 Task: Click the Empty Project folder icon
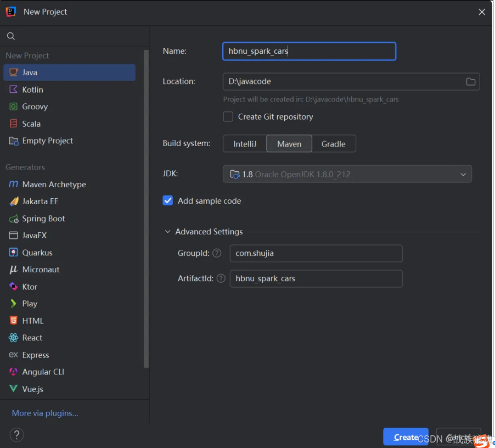13,141
